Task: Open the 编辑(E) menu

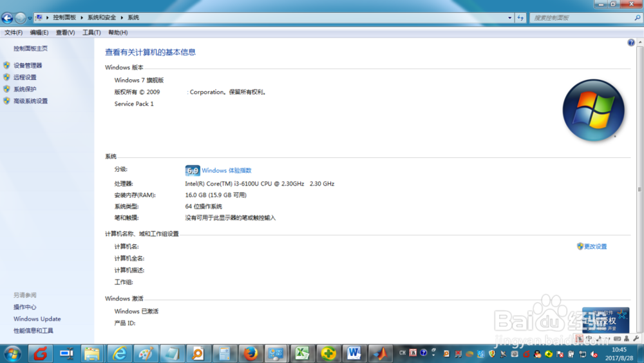Action: 39,32
